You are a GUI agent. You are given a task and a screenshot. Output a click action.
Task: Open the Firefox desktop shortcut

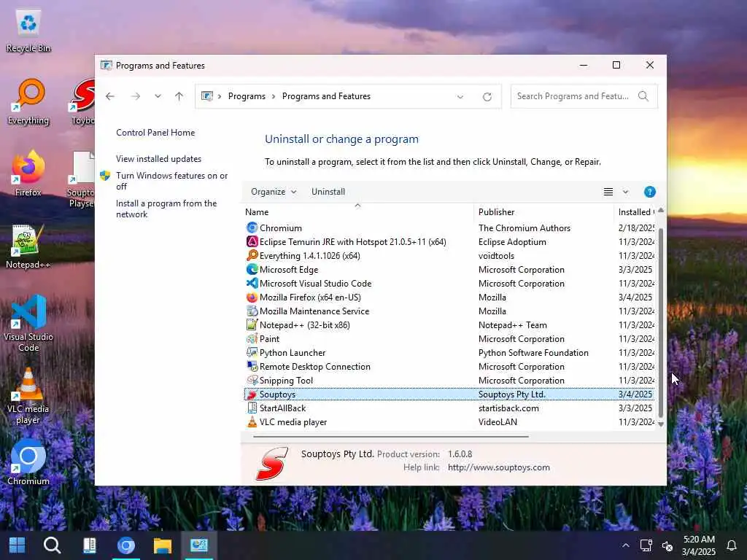click(x=28, y=174)
